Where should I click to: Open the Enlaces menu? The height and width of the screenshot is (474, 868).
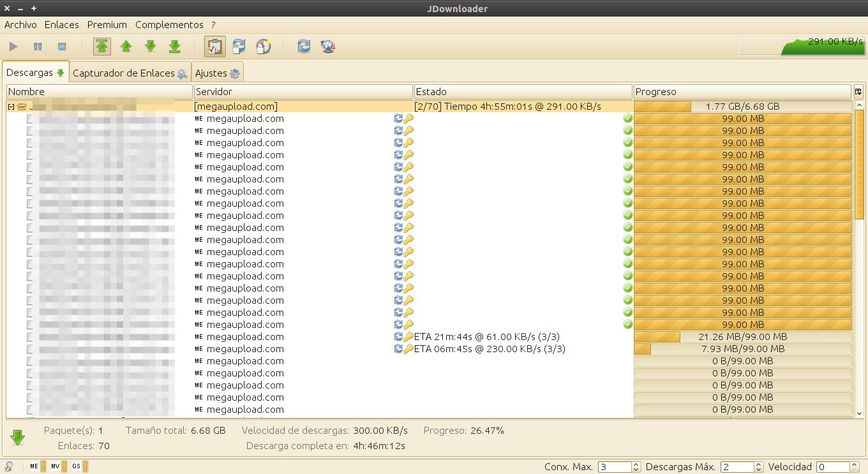62,25
